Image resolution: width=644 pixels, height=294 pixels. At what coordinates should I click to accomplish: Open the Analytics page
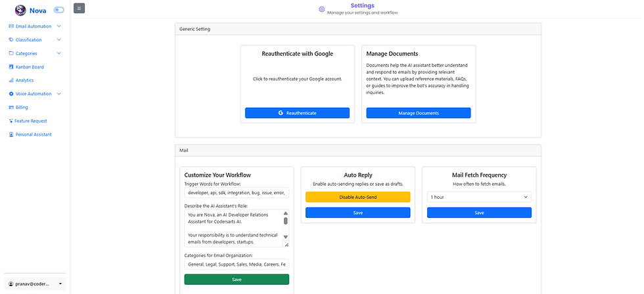coord(25,80)
